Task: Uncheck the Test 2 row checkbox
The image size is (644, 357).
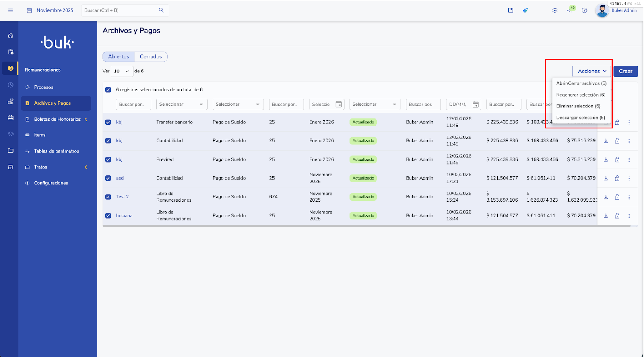Action: 108,197
